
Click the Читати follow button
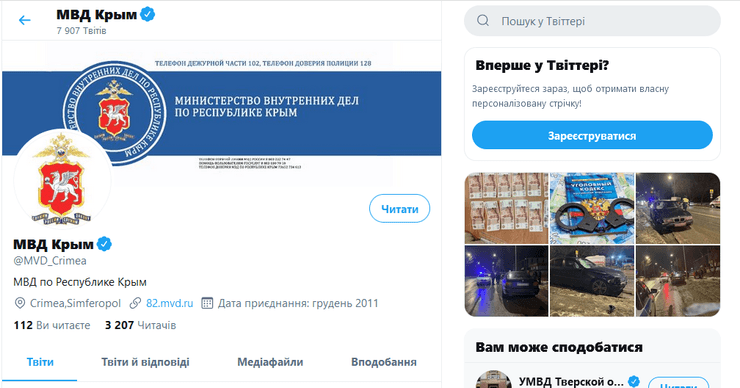pyautogui.click(x=399, y=209)
